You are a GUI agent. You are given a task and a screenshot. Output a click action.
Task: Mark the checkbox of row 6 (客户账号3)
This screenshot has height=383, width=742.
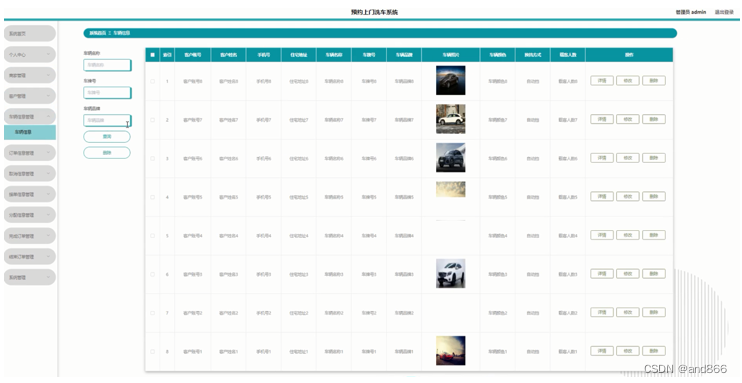point(152,275)
